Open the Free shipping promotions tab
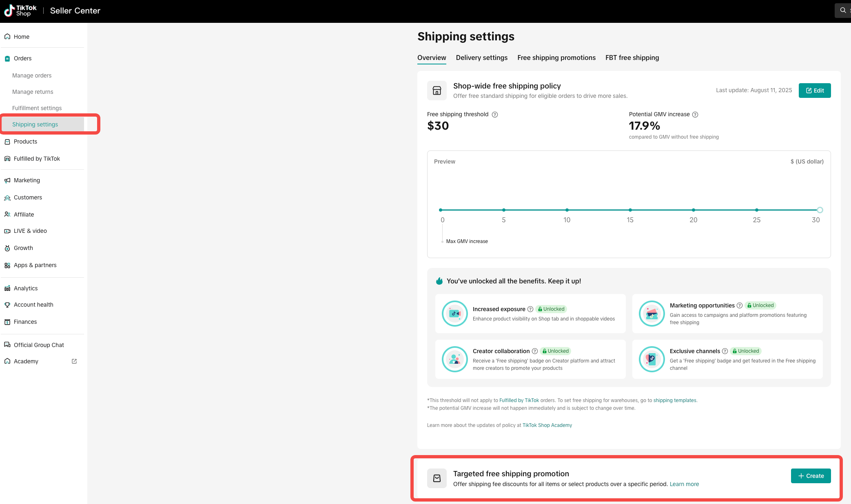The width and height of the screenshot is (851, 504). click(556, 57)
